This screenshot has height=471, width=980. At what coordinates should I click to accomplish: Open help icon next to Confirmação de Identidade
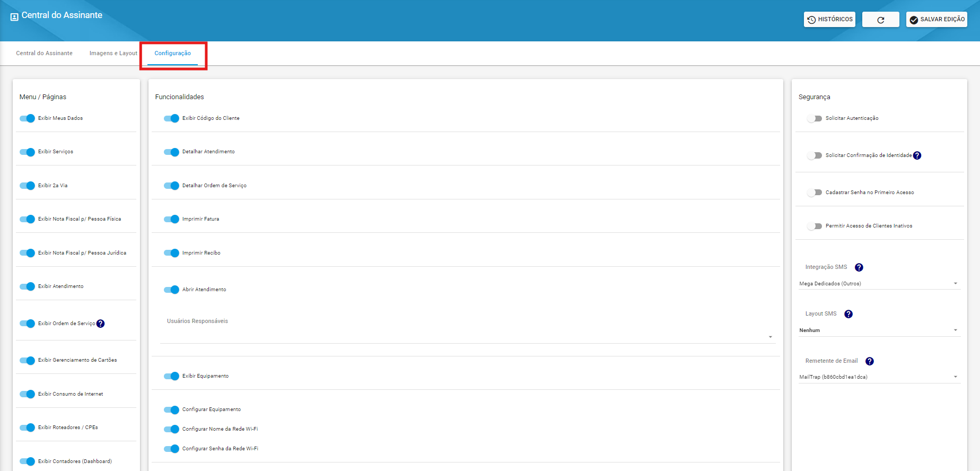click(x=917, y=155)
